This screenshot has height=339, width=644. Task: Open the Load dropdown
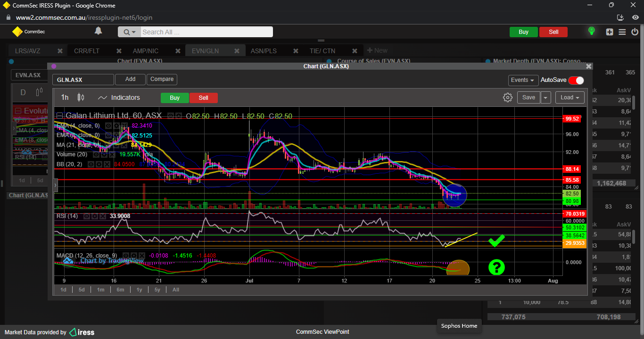point(570,97)
